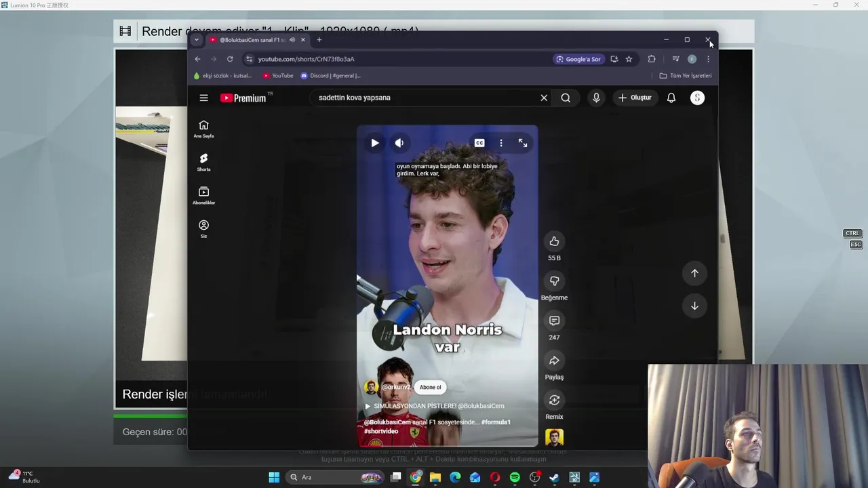Open Steam from the taskbar
This screenshot has height=488, width=868.
click(x=554, y=477)
